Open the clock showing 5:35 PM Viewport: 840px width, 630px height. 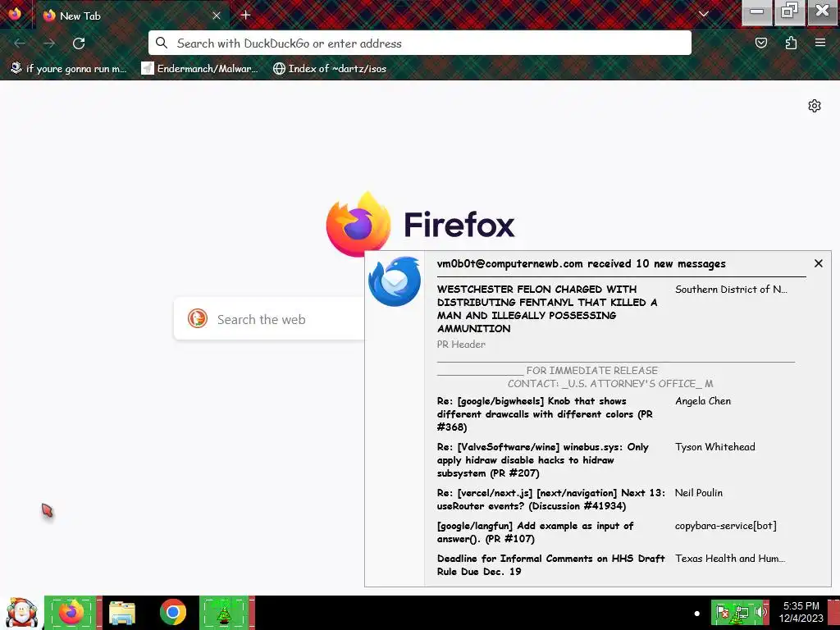tap(801, 612)
